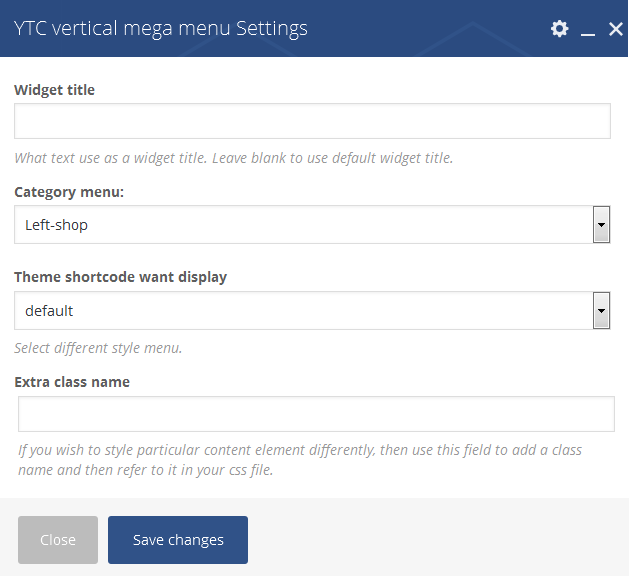The image size is (629, 577).
Task: Click empty footer area right of Save changes
Action: tap(437, 540)
